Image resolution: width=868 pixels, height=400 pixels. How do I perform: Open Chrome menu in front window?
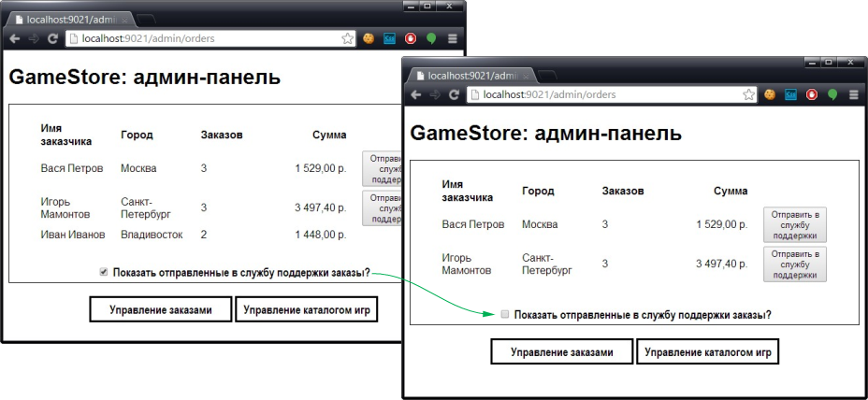coord(854,94)
